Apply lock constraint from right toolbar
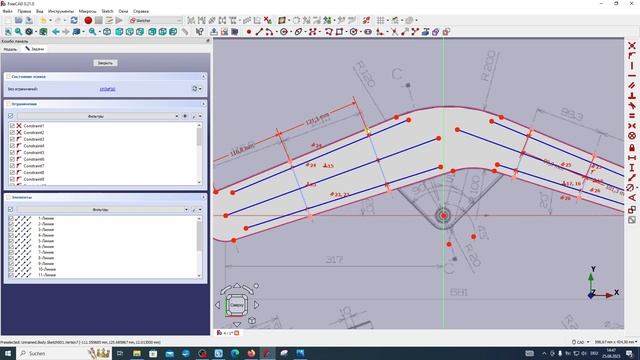Screen dimensions: 640x360 pyautogui.click(x=632, y=147)
